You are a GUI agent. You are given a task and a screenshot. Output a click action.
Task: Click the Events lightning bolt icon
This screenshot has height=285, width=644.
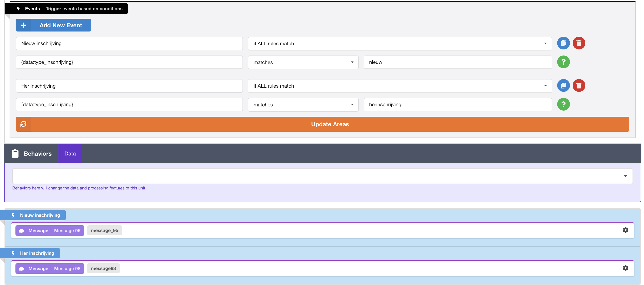click(18, 9)
